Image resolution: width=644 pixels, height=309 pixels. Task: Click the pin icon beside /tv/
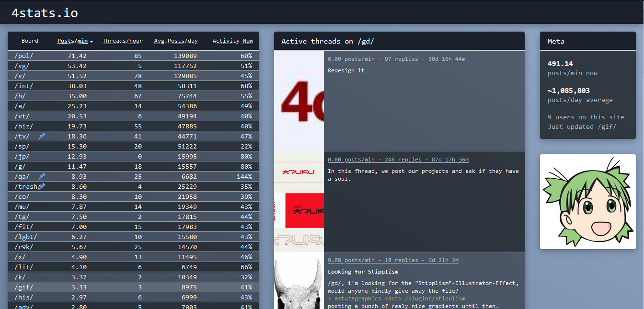tap(42, 137)
